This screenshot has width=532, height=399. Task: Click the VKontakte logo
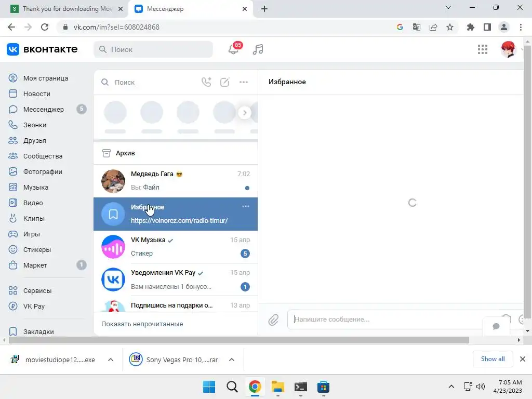42,49
